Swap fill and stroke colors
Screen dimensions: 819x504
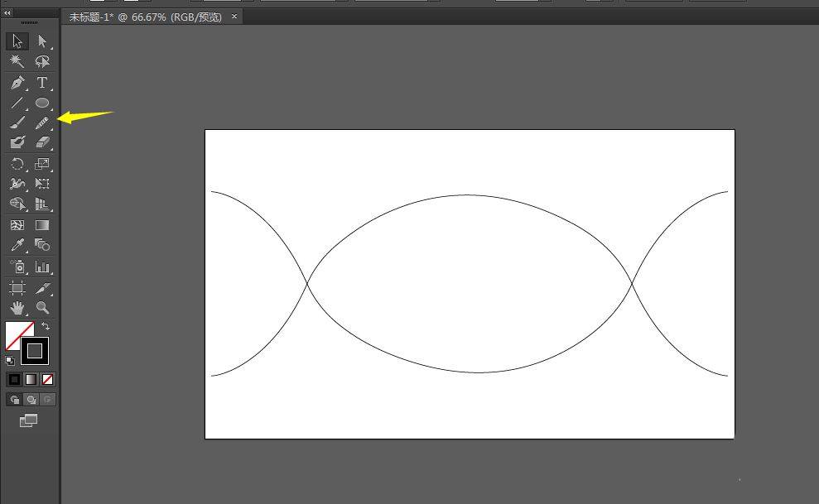(x=46, y=326)
